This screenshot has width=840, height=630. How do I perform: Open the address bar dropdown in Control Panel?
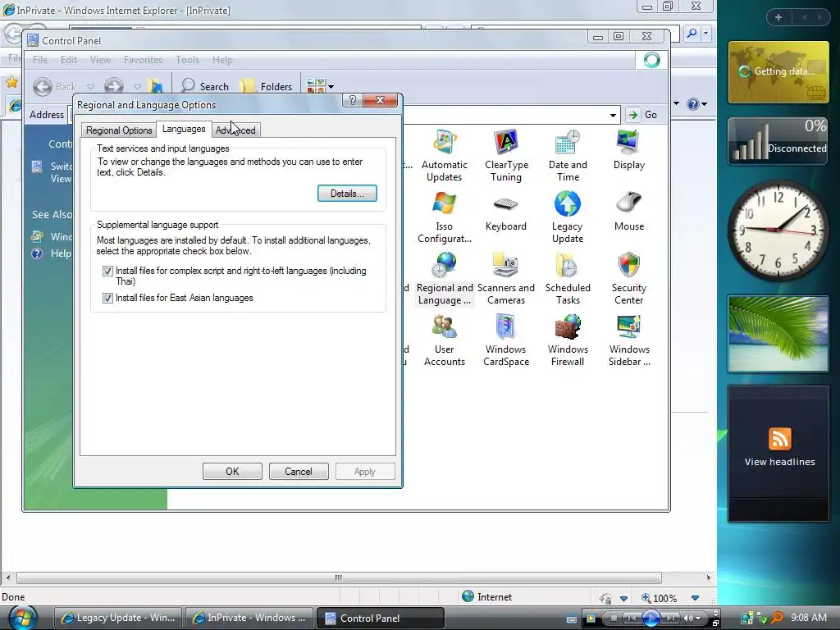pyautogui.click(x=613, y=115)
